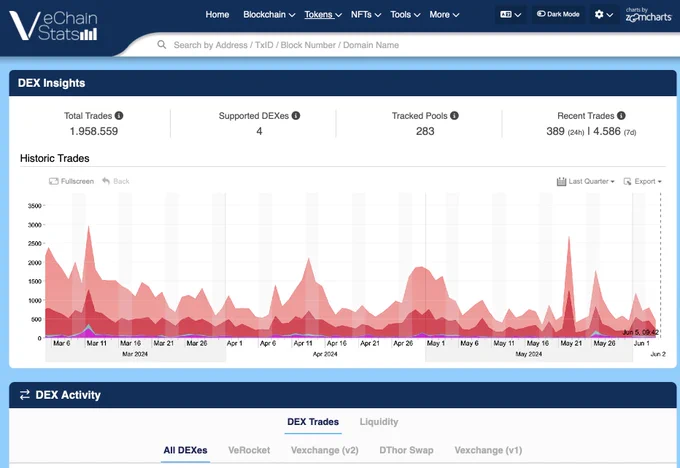Click the Jun 5, 09:42 chart marker label
Screen dimensions: 680x468
(641, 332)
